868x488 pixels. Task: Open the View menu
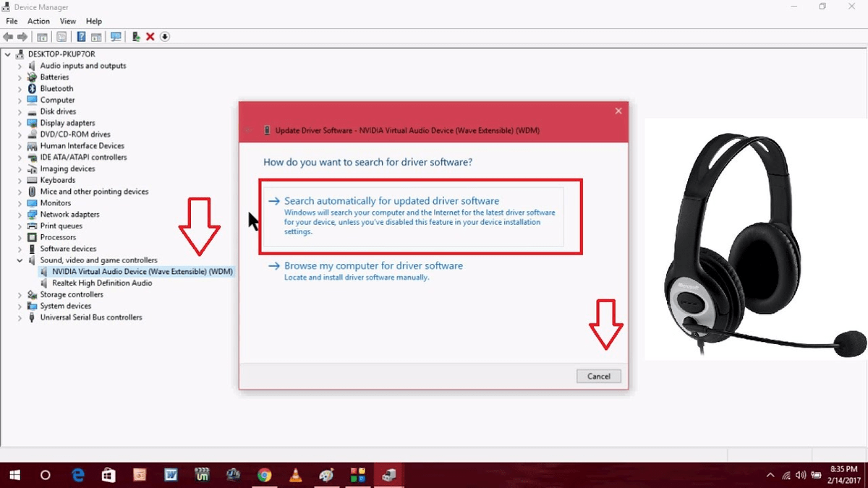click(68, 21)
